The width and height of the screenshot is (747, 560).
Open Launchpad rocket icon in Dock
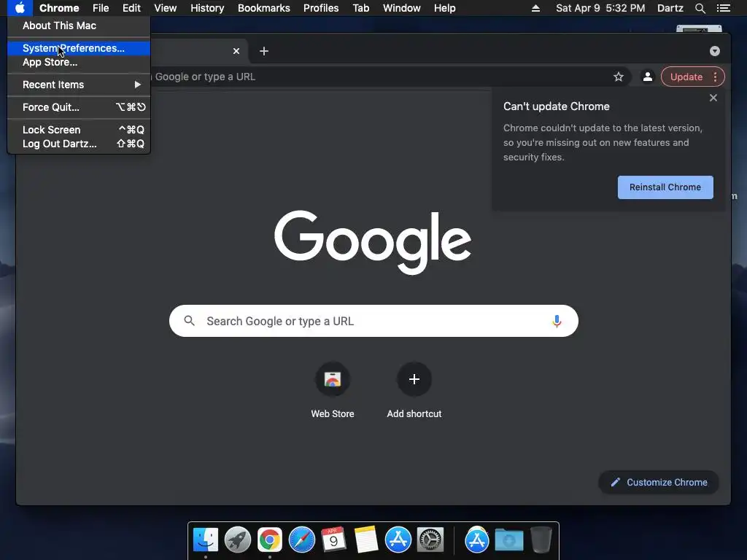(x=238, y=540)
